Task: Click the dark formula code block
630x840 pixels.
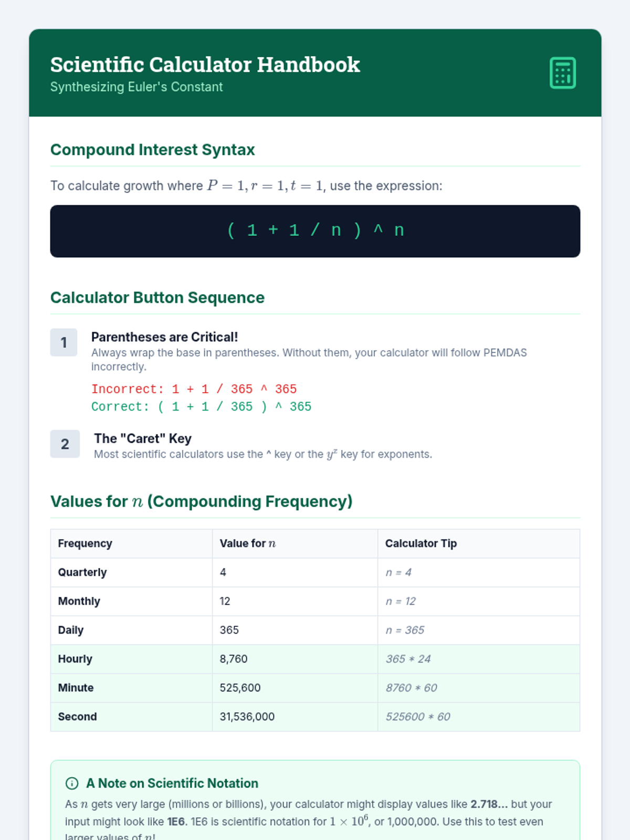Action: click(315, 231)
